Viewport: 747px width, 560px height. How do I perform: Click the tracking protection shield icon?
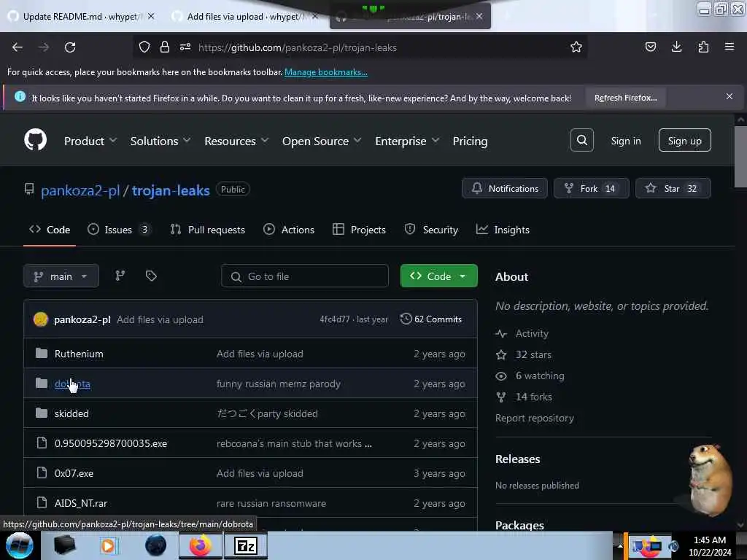coord(144,47)
